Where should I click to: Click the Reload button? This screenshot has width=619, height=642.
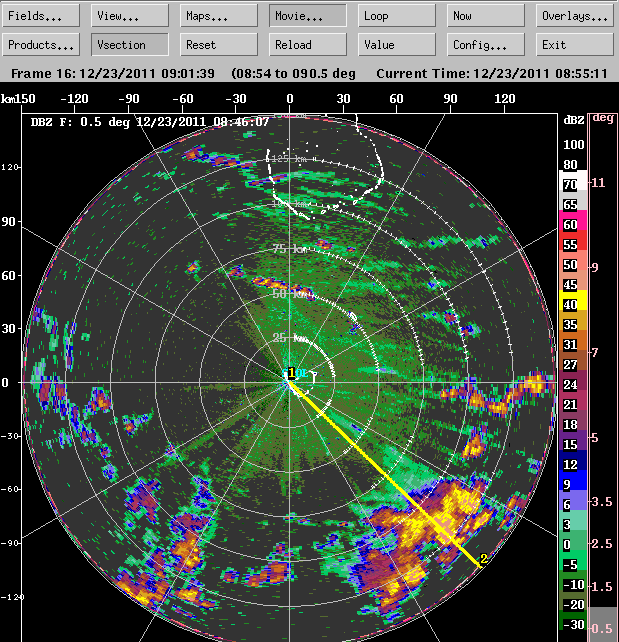308,44
